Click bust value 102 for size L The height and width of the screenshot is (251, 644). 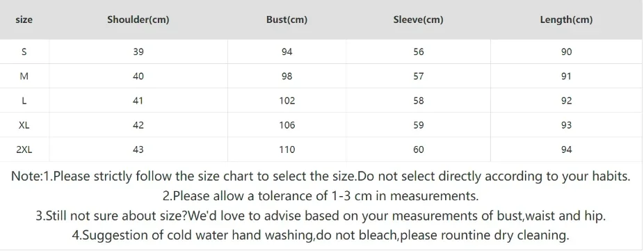click(x=287, y=101)
